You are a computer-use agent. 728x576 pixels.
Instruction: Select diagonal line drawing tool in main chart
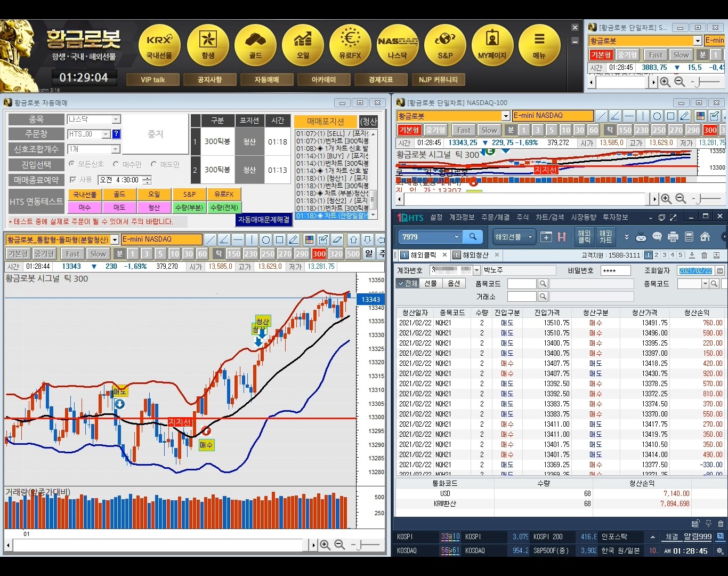211,239
